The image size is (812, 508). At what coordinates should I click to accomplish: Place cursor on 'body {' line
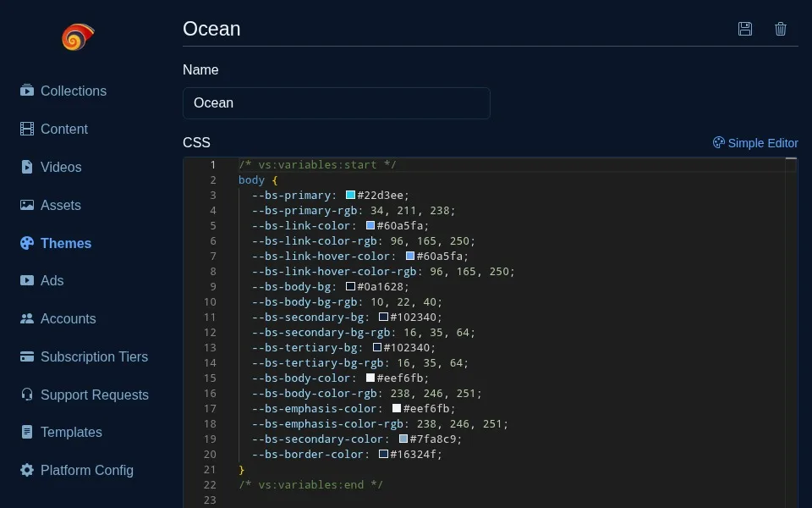click(258, 179)
